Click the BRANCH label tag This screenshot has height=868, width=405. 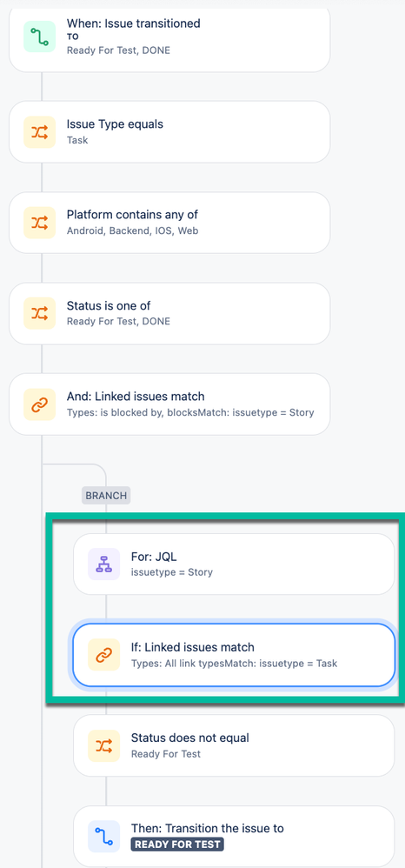106,496
